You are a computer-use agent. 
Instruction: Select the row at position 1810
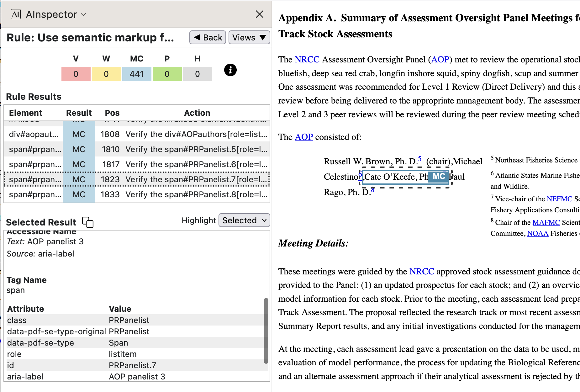137,149
